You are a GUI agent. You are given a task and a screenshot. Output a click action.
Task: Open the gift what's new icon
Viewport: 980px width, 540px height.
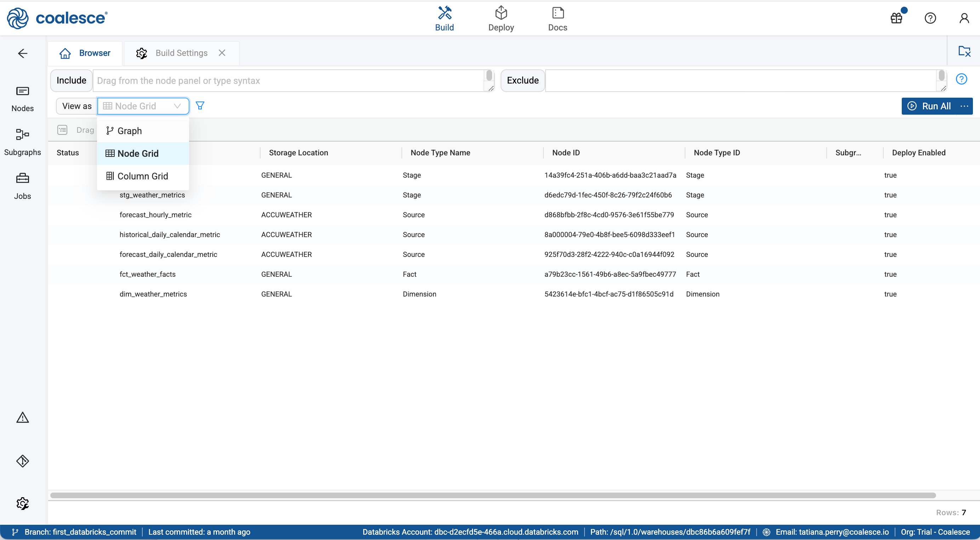coord(897,18)
